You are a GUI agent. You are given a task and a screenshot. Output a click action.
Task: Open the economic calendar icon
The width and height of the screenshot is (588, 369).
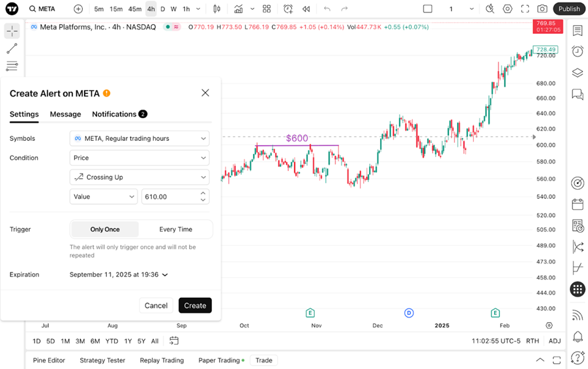point(578,205)
